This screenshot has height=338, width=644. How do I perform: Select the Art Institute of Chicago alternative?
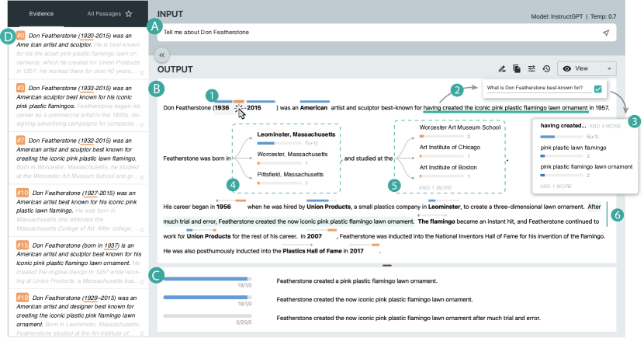coord(450,147)
